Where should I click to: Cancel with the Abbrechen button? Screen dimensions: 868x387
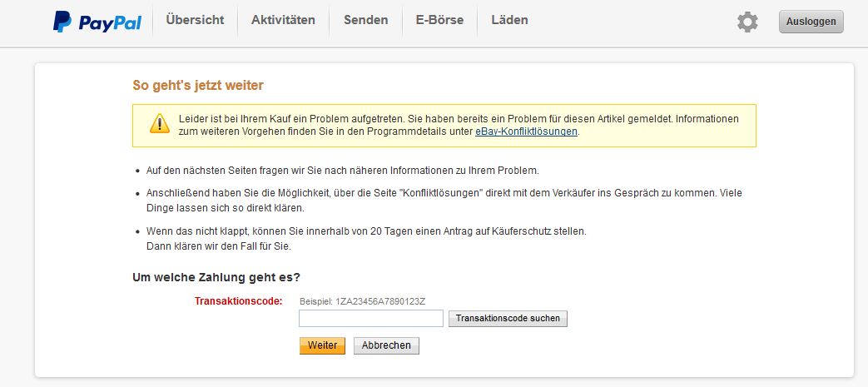coord(386,345)
